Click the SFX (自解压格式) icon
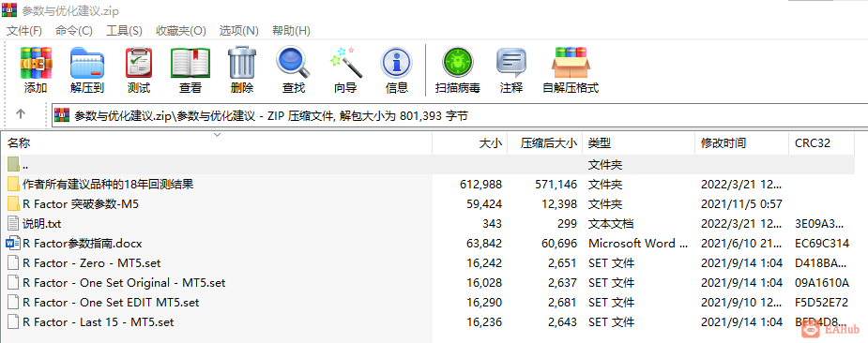This screenshot has width=868, height=343. coord(571,63)
